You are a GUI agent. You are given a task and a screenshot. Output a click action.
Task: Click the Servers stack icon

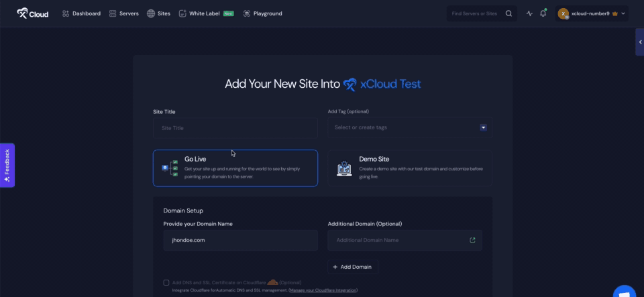coord(113,13)
